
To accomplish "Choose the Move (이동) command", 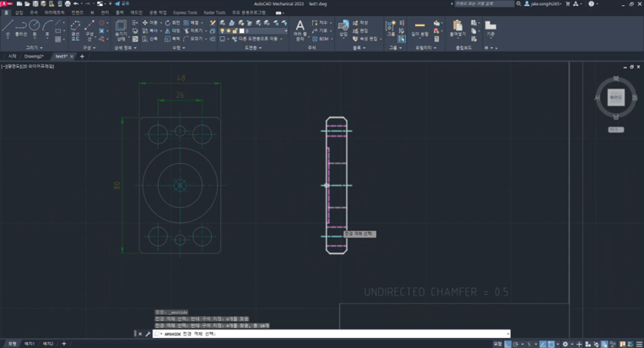I will tap(149, 23).
